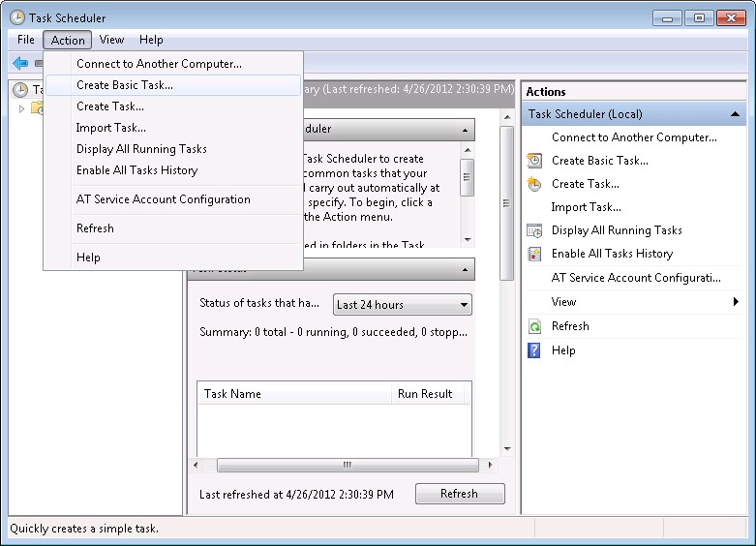Image resolution: width=756 pixels, height=546 pixels.
Task: Click the Create Task icon in Actions pane
Action: pos(534,184)
